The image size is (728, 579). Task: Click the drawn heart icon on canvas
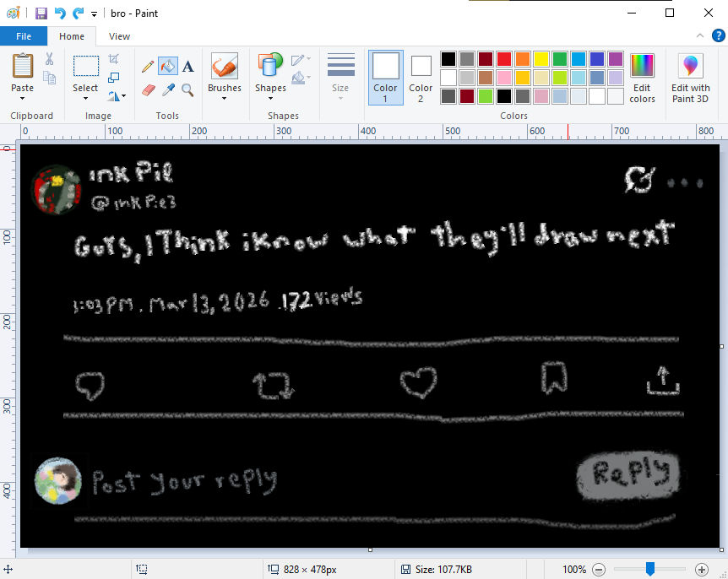[x=418, y=383]
